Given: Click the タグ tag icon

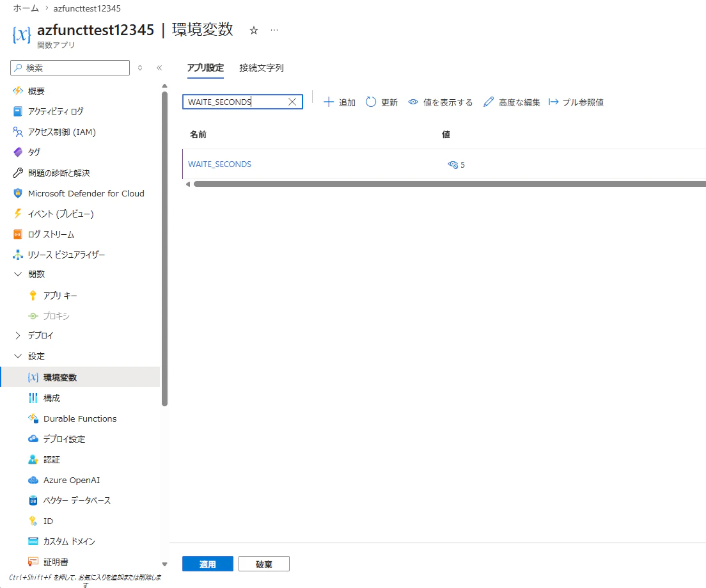Looking at the screenshot, I should [x=17, y=152].
